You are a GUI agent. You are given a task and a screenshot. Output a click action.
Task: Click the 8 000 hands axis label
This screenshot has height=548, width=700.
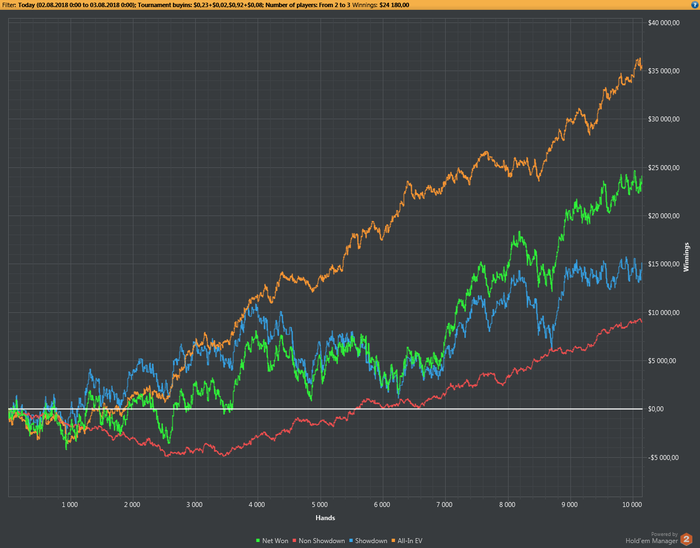[x=507, y=505]
